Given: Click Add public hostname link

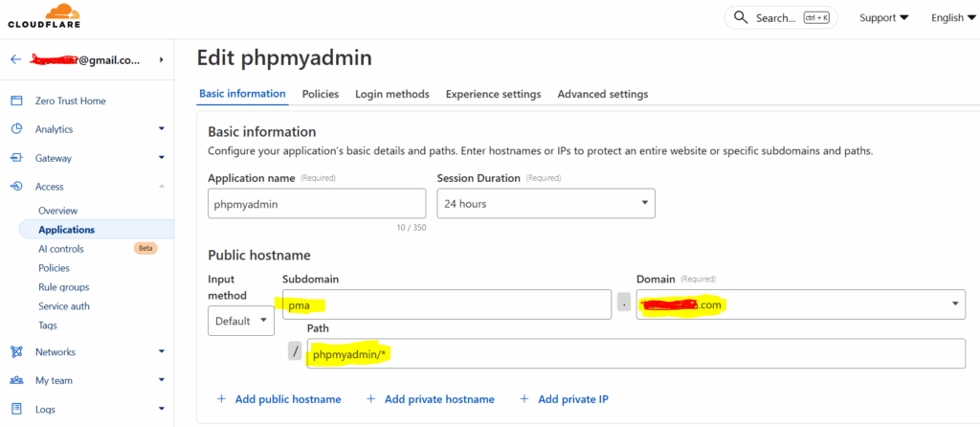Looking at the screenshot, I should point(288,399).
